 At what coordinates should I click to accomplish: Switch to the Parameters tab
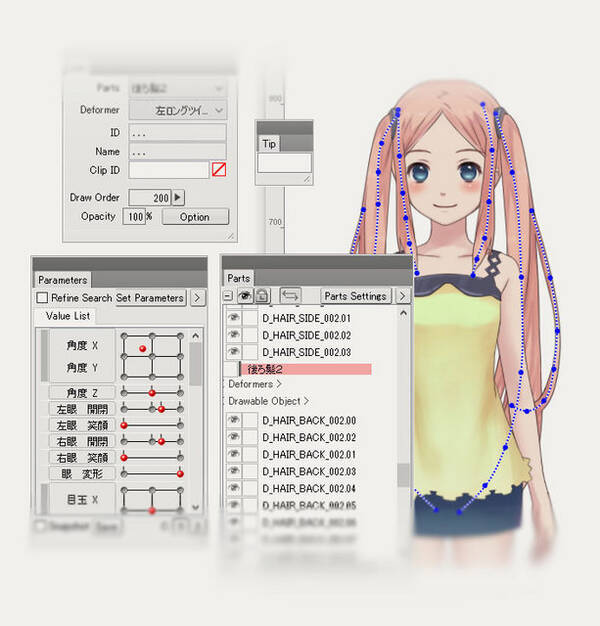tap(63, 280)
